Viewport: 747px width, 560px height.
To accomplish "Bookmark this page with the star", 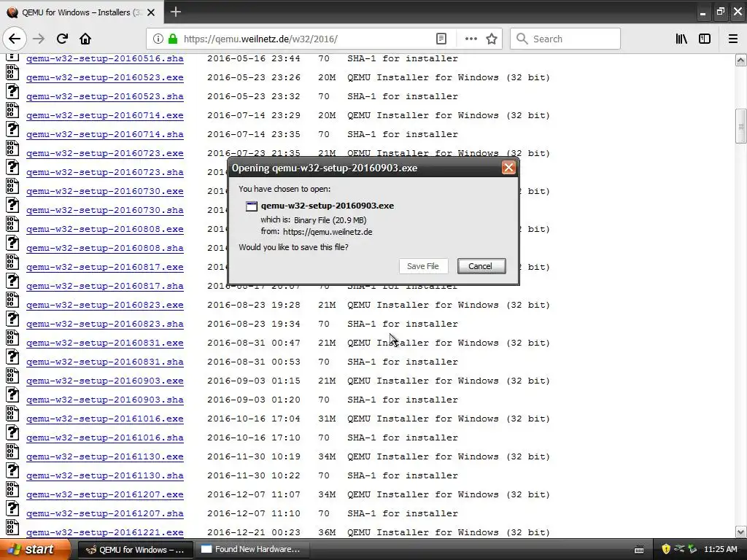I will coord(492,39).
